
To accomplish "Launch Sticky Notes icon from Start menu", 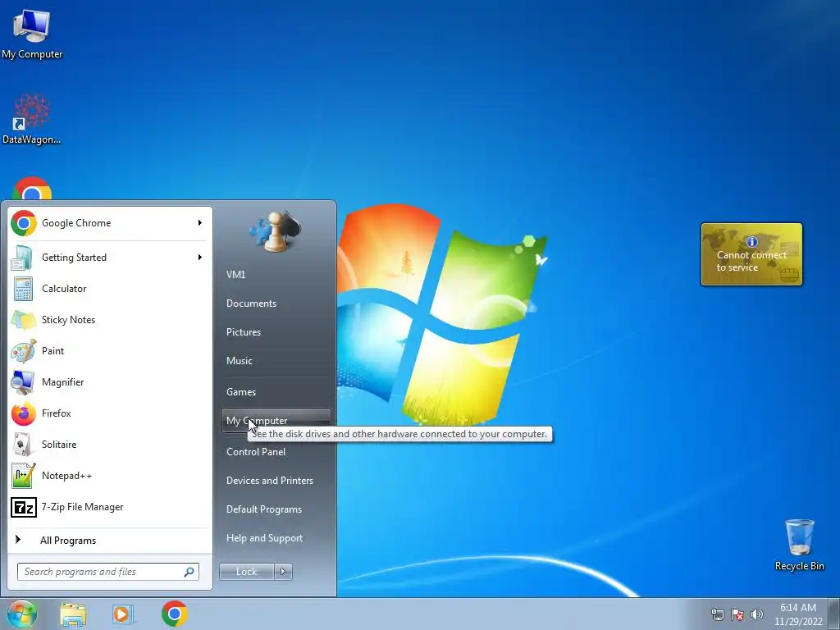I will pyautogui.click(x=24, y=320).
